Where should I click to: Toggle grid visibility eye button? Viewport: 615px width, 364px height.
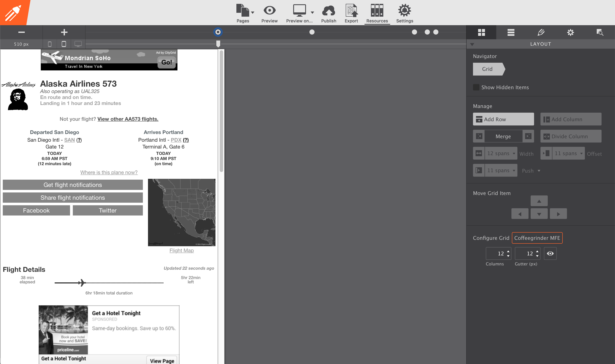click(550, 253)
